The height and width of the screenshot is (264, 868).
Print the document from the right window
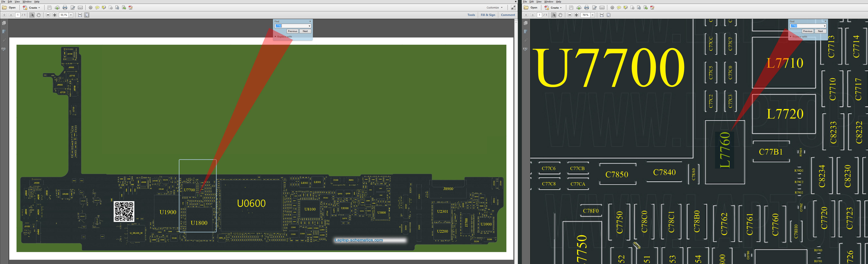(x=586, y=7)
